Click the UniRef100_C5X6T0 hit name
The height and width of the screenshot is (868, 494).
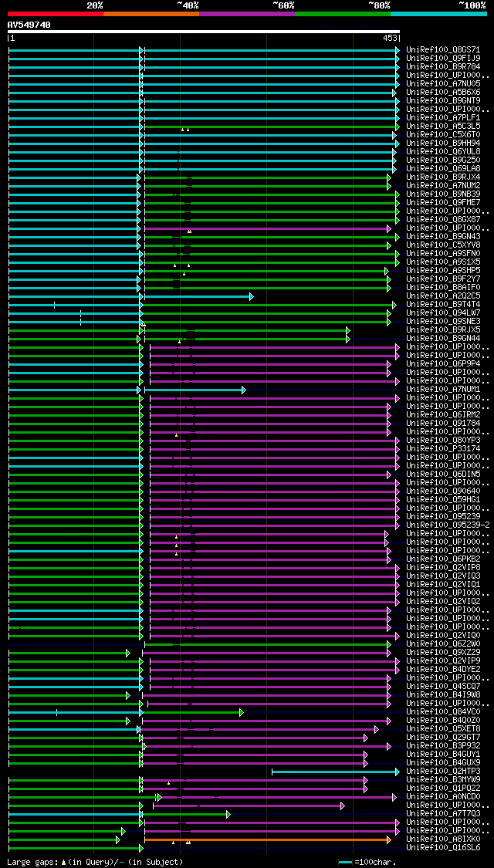pyautogui.click(x=443, y=134)
